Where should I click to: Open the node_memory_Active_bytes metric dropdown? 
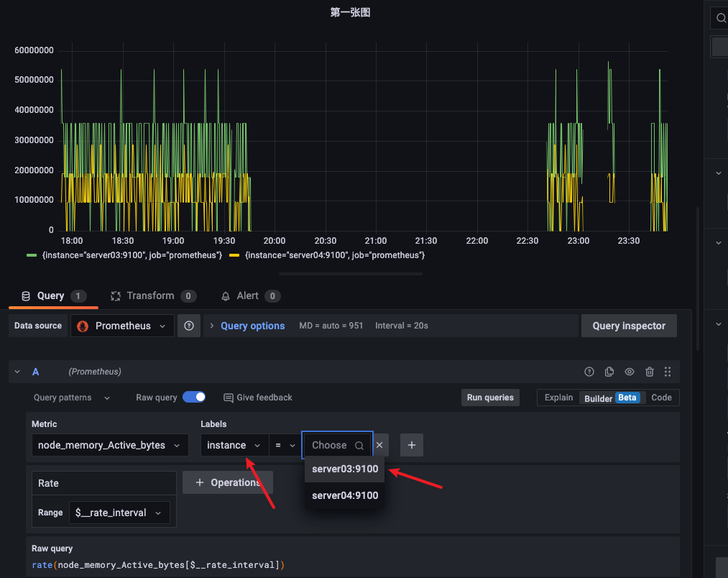coord(110,445)
